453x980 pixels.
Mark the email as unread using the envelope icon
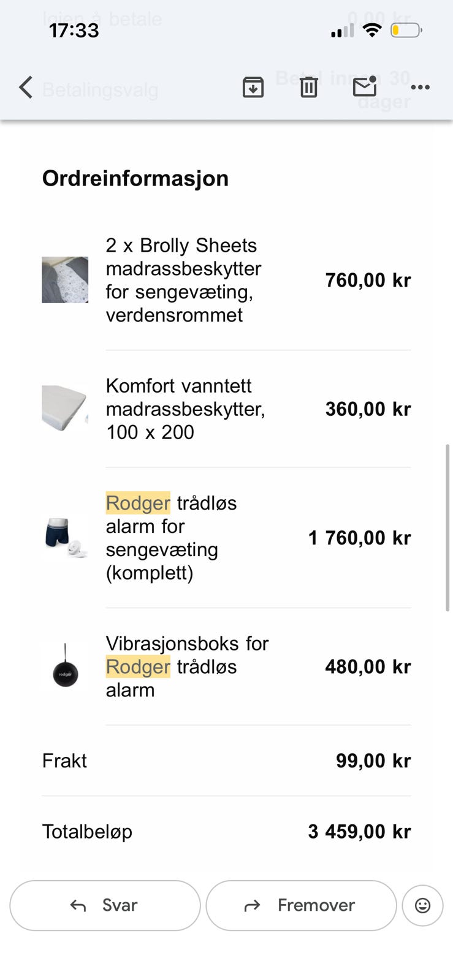(x=365, y=86)
